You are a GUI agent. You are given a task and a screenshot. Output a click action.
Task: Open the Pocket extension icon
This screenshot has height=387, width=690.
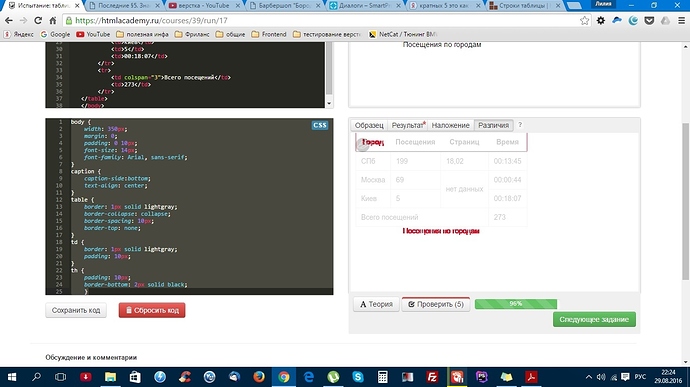[649, 21]
